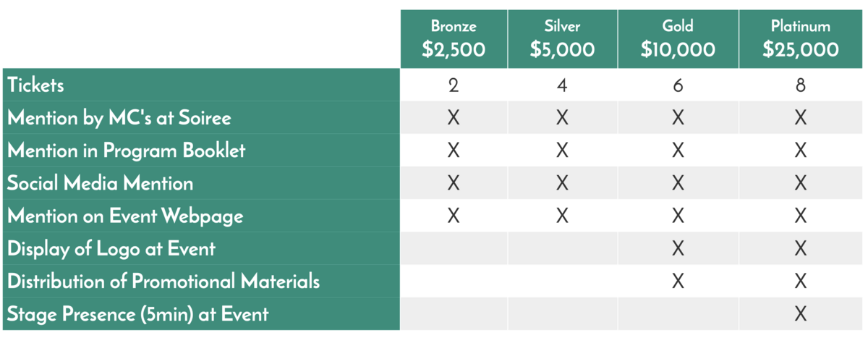
Task: Click the Bronze tickets value 2
Action: point(454,85)
